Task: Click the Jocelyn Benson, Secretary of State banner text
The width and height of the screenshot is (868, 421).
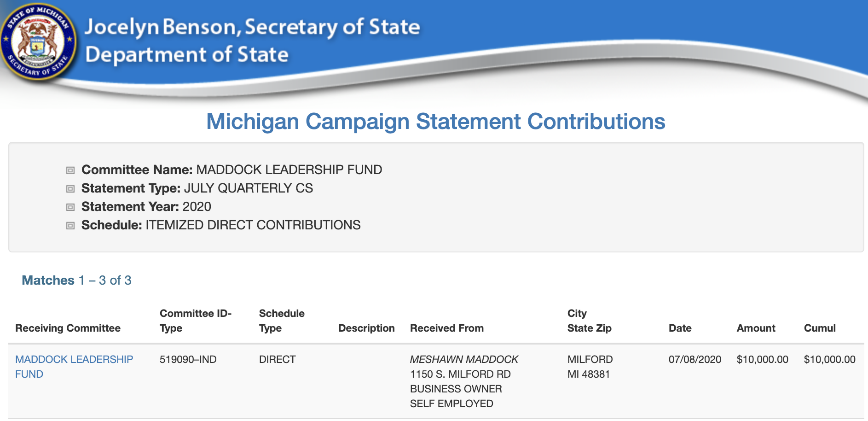Action: click(x=252, y=27)
